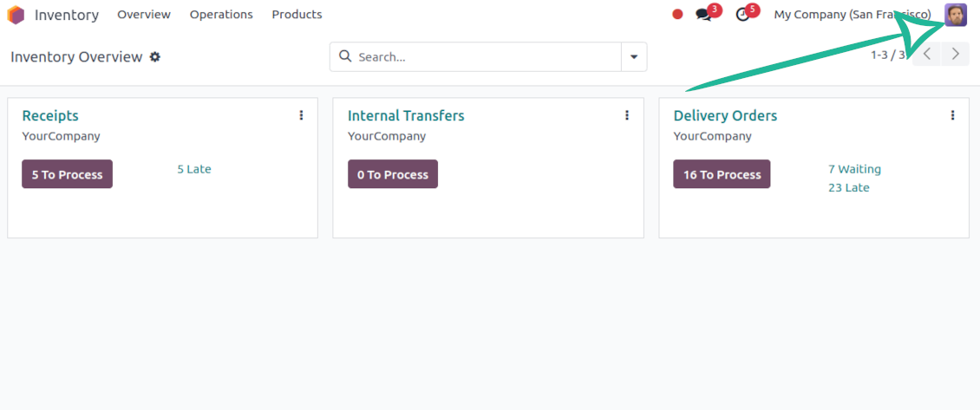
Task: Click the search magnifier icon
Action: pyautogui.click(x=345, y=57)
